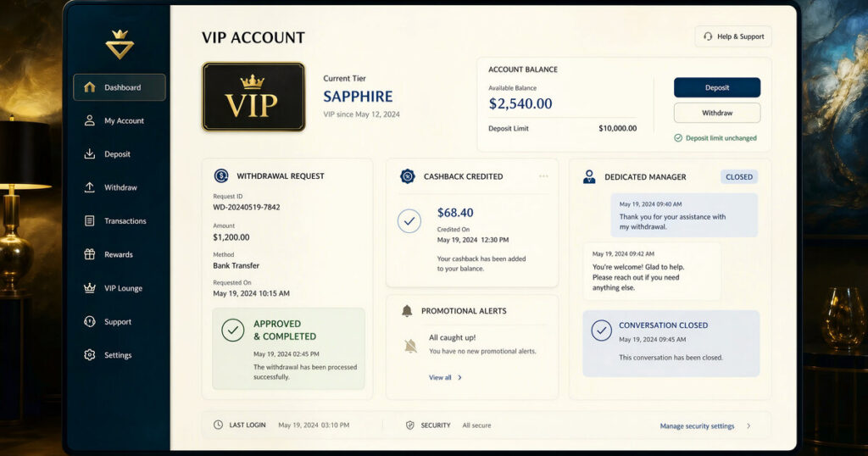
Task: Click the Help & Support button
Action: pos(733,36)
